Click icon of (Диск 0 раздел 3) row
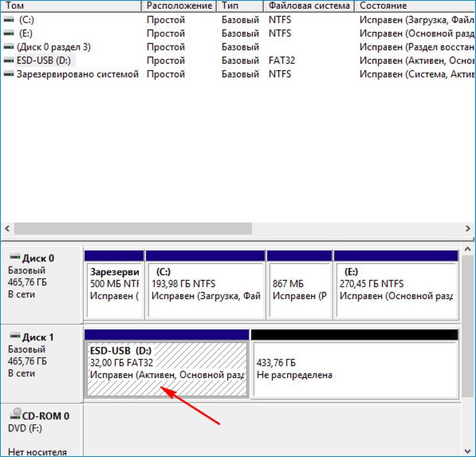 pyautogui.click(x=8, y=47)
